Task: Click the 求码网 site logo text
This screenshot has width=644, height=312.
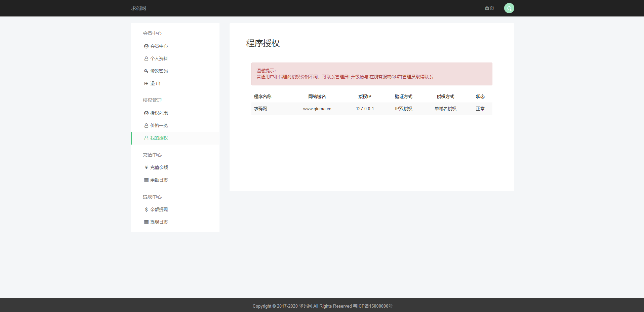Action: point(138,8)
